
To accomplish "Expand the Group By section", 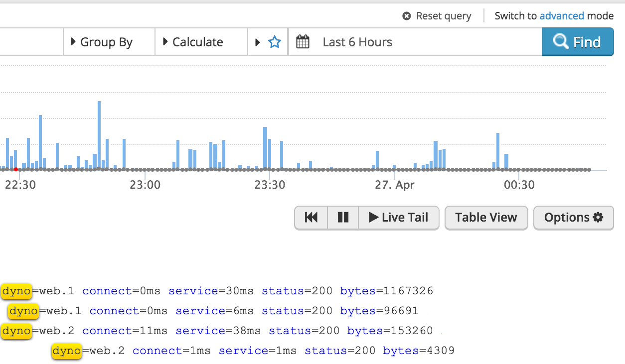I will pyautogui.click(x=106, y=42).
